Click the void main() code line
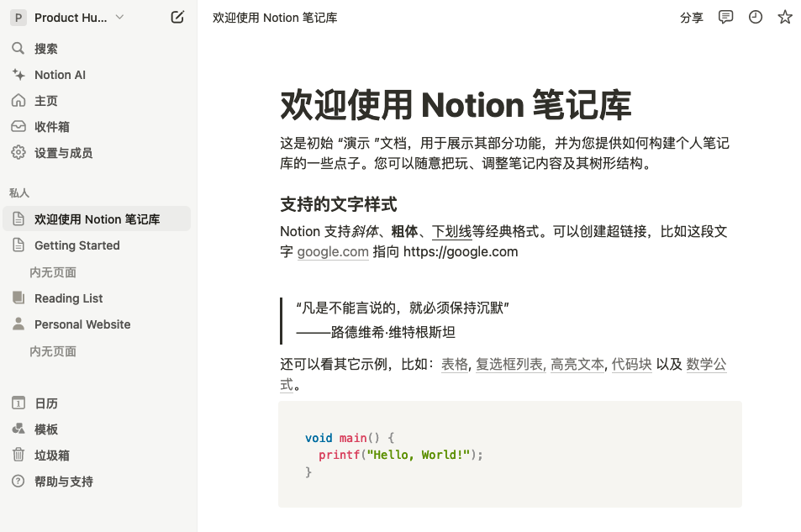The image size is (801, 532). coord(350,438)
